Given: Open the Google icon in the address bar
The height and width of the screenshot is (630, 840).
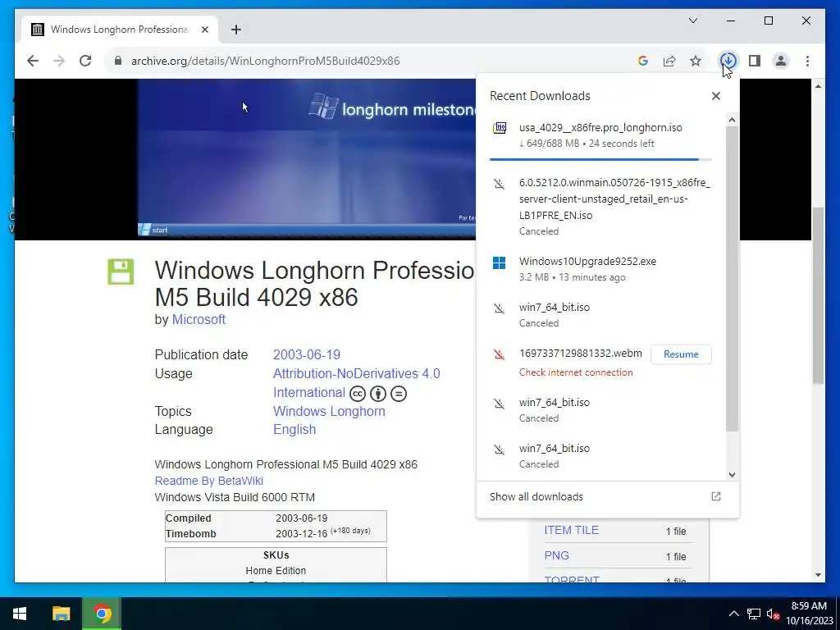Looking at the screenshot, I should 643,61.
